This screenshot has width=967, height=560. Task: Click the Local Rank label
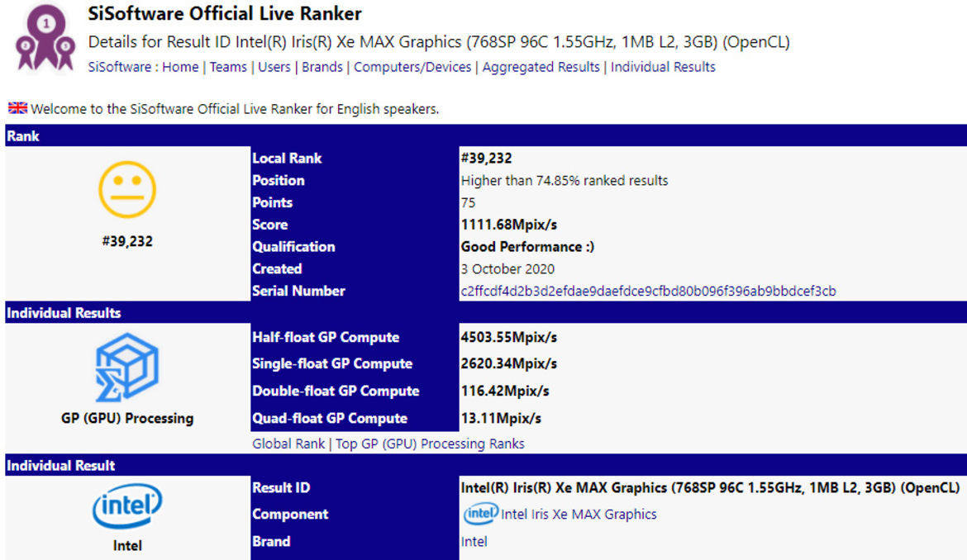pos(287,159)
